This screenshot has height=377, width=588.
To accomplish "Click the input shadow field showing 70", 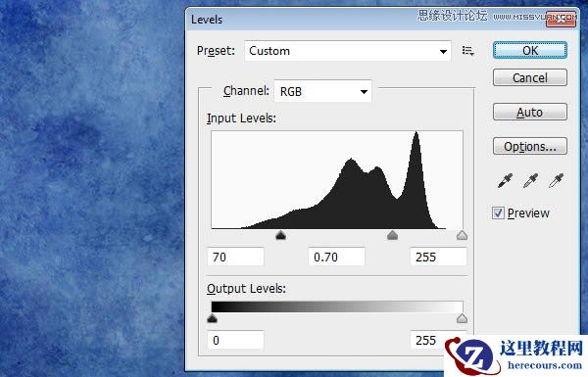I will tap(235, 258).
